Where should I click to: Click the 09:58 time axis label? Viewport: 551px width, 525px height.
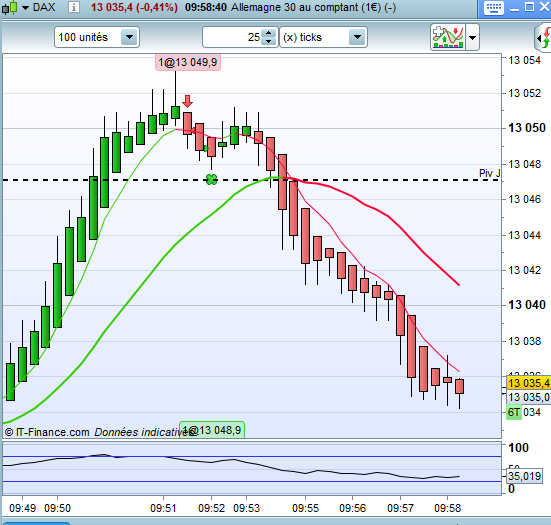click(447, 508)
